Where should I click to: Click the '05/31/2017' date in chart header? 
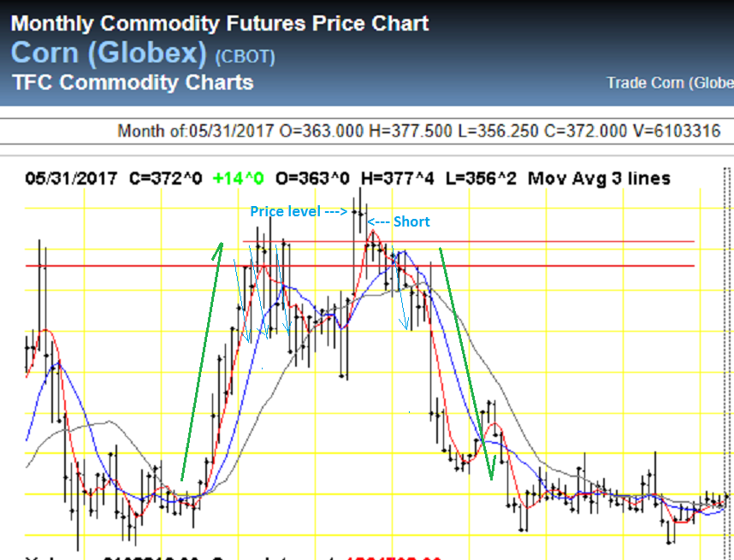click(71, 178)
